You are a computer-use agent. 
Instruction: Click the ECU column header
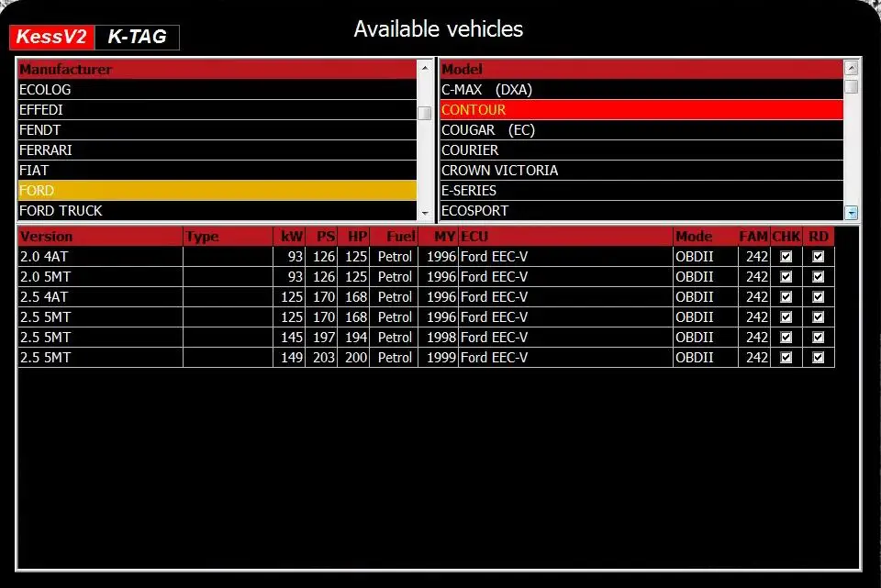click(566, 237)
